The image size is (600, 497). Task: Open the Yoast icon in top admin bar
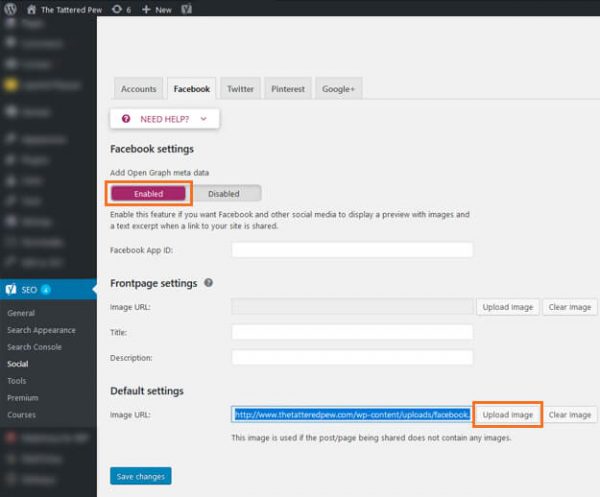pos(187,8)
